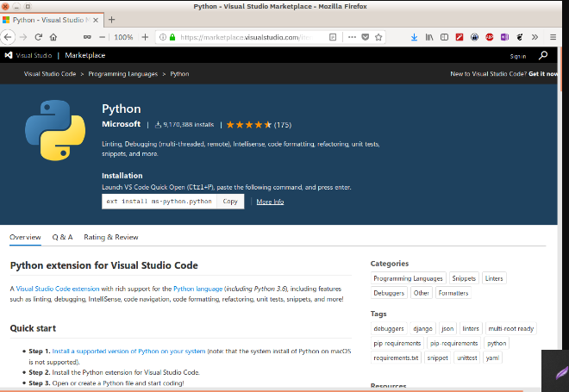Click the Get it now link
569x392 pixels.
click(x=543, y=74)
